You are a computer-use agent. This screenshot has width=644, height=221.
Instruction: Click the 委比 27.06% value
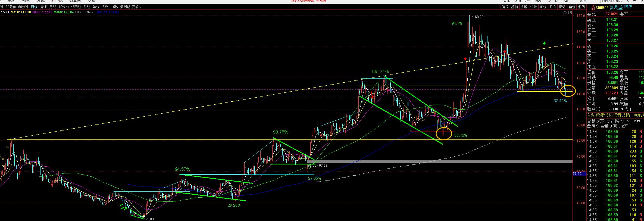coord(612,14)
